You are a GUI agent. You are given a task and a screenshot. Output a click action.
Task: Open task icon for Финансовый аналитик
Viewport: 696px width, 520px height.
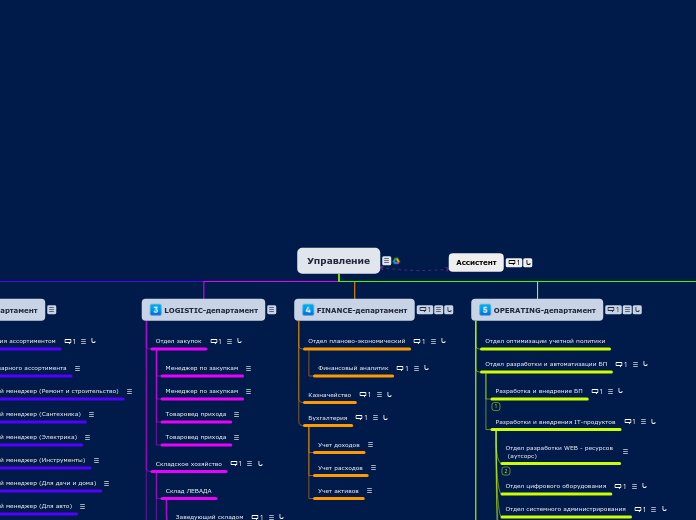coord(426,368)
